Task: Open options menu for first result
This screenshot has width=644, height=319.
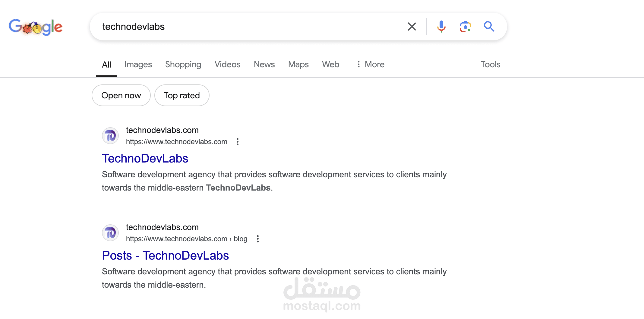Action: tap(238, 142)
